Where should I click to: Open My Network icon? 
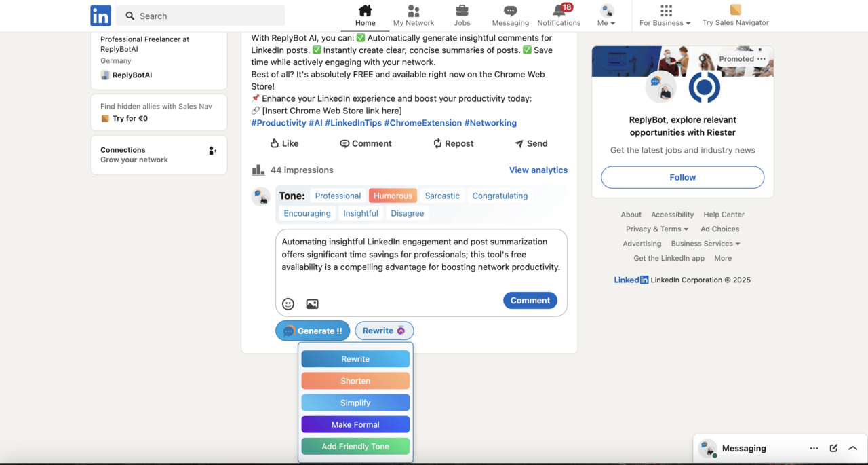pyautogui.click(x=414, y=10)
